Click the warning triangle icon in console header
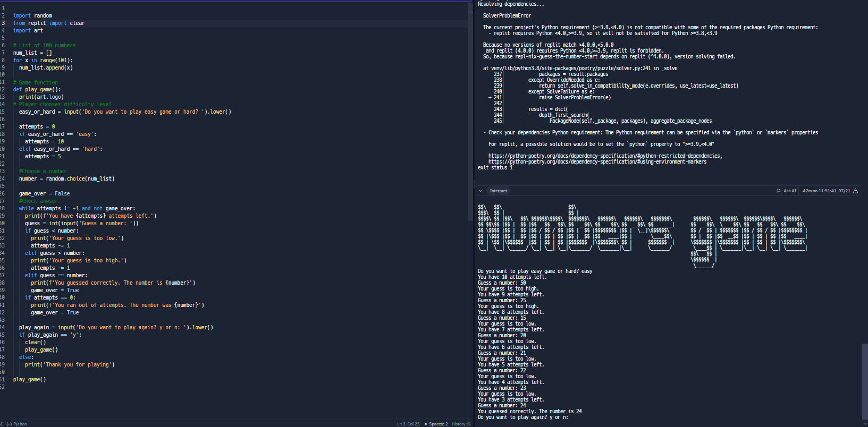Image resolution: width=868 pixels, height=427 pixels. coord(855,191)
